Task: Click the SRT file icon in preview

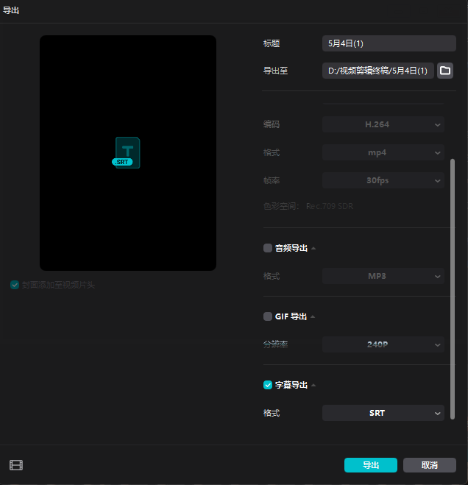Action: pyautogui.click(x=126, y=153)
